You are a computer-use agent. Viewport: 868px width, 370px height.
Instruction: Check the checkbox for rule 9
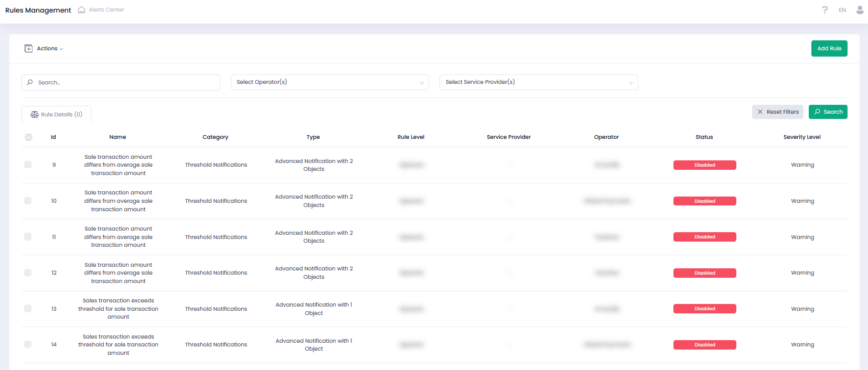(x=28, y=165)
